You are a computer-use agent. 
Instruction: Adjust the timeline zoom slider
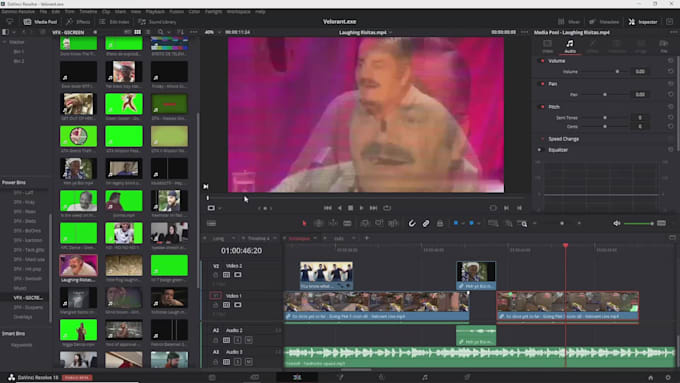562,223
